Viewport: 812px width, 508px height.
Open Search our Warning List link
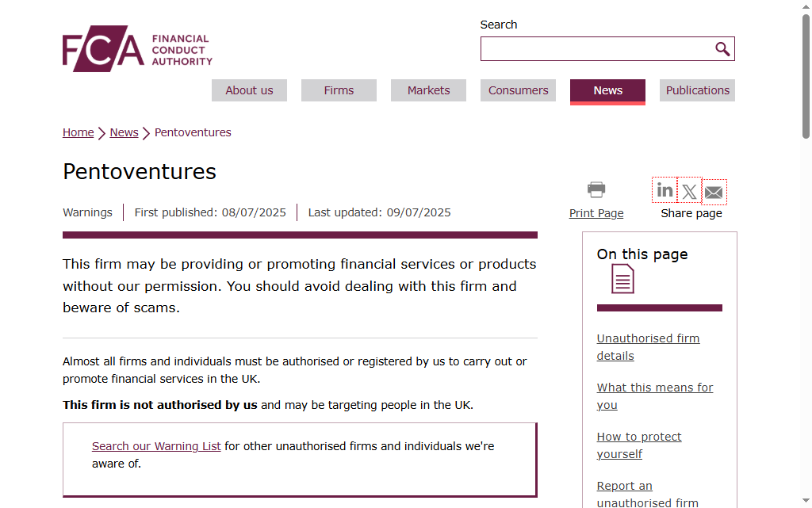[x=156, y=446]
